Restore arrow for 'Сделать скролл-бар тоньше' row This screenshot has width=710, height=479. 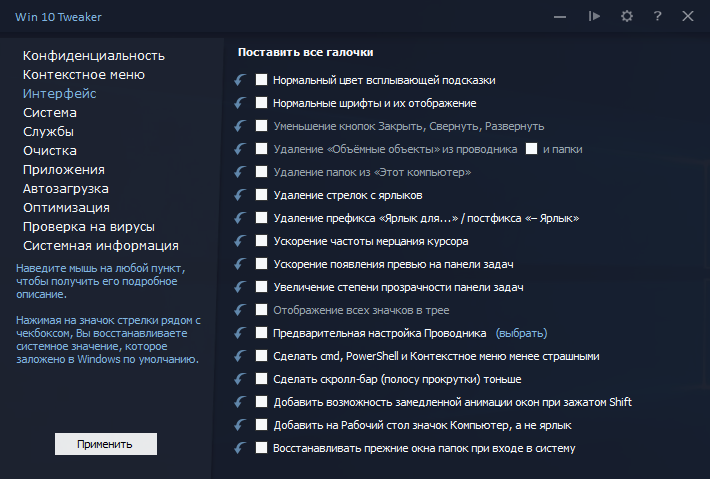tap(240, 379)
